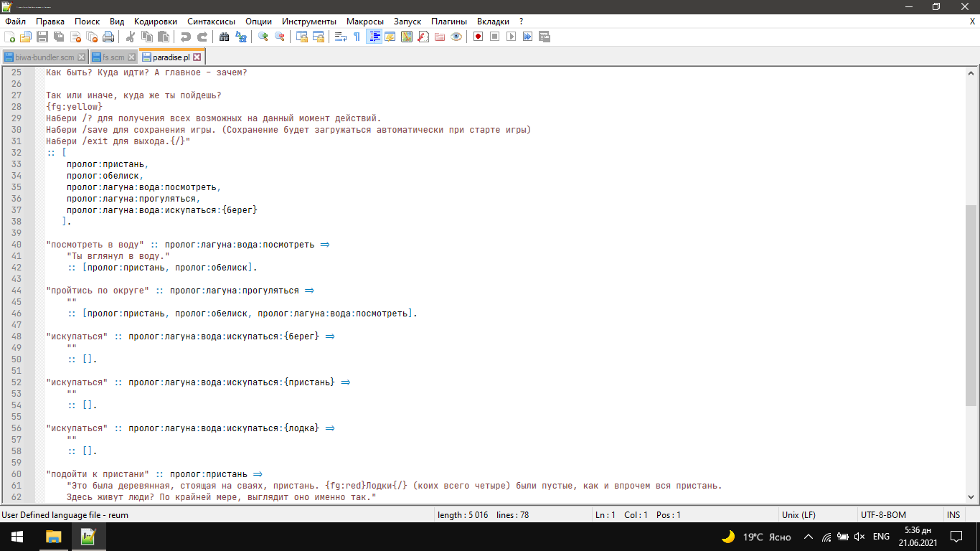Viewport: 980px width, 551px height.
Task: Redo the edit via toolbar arrow
Action: click(202, 37)
